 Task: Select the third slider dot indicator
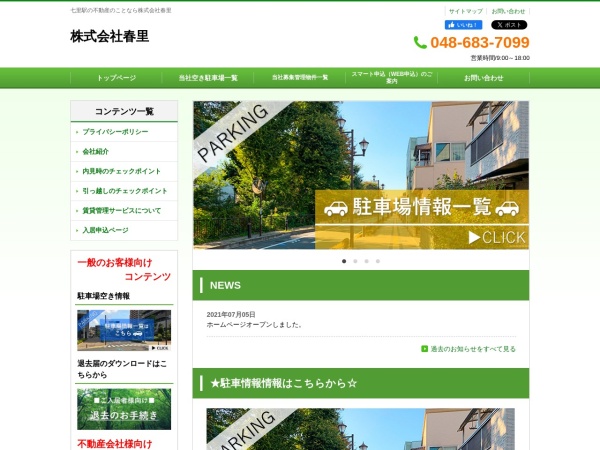367,261
